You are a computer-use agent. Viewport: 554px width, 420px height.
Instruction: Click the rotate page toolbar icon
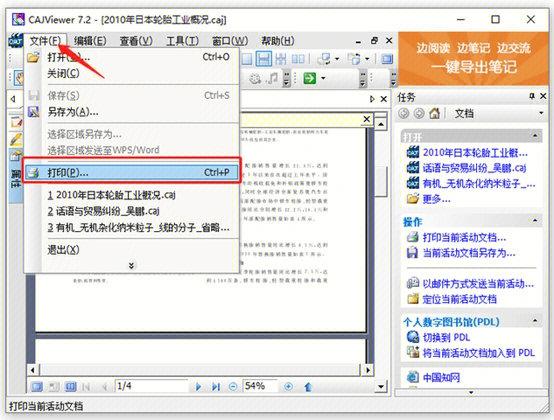point(324,58)
